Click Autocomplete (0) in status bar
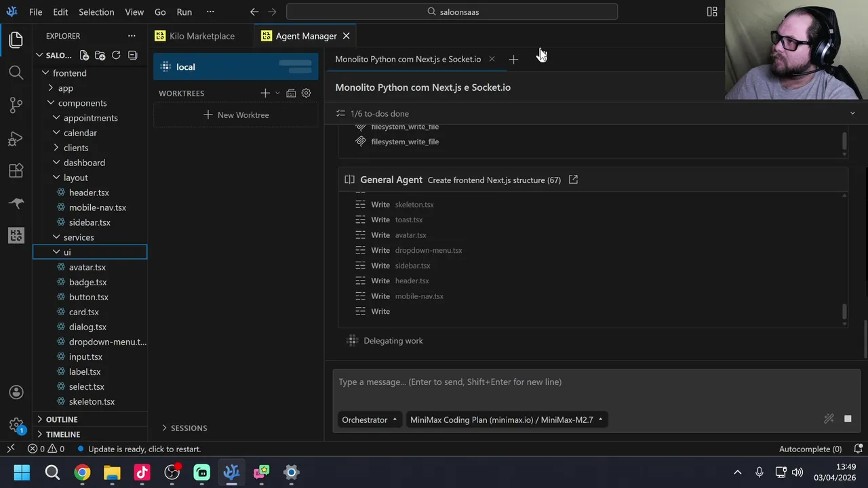The width and height of the screenshot is (868, 488). (x=810, y=449)
